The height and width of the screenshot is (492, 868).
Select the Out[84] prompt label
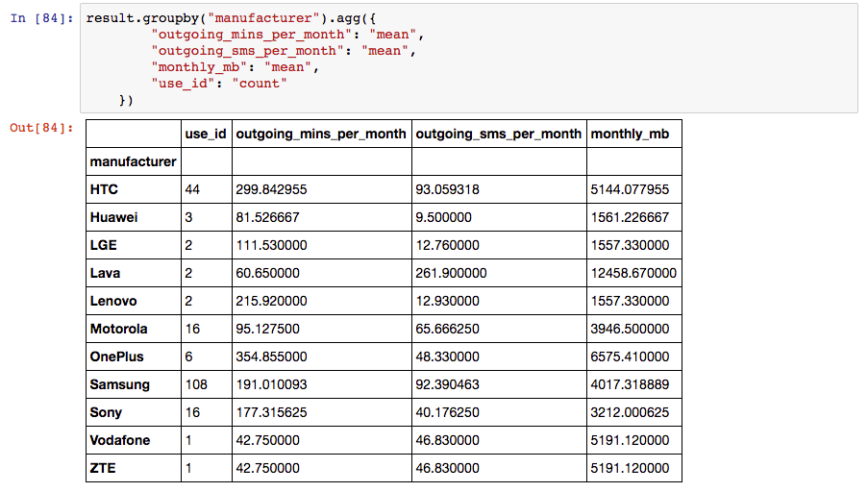point(41,128)
